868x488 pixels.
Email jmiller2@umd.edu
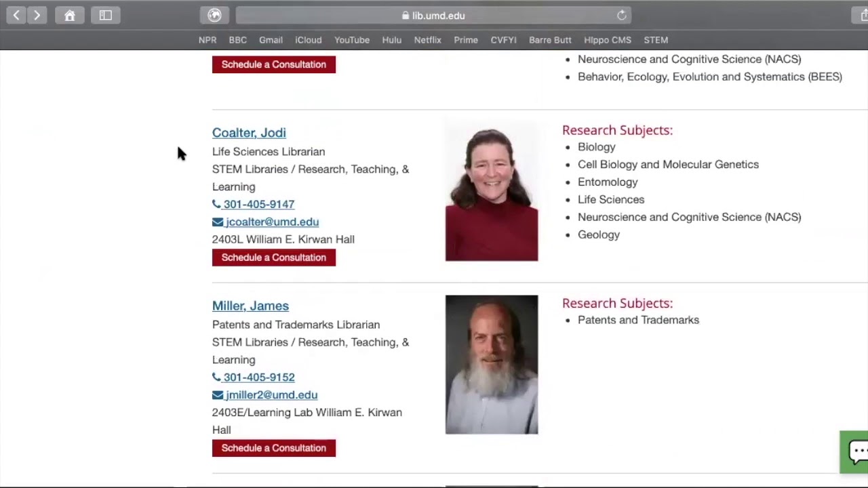point(271,395)
